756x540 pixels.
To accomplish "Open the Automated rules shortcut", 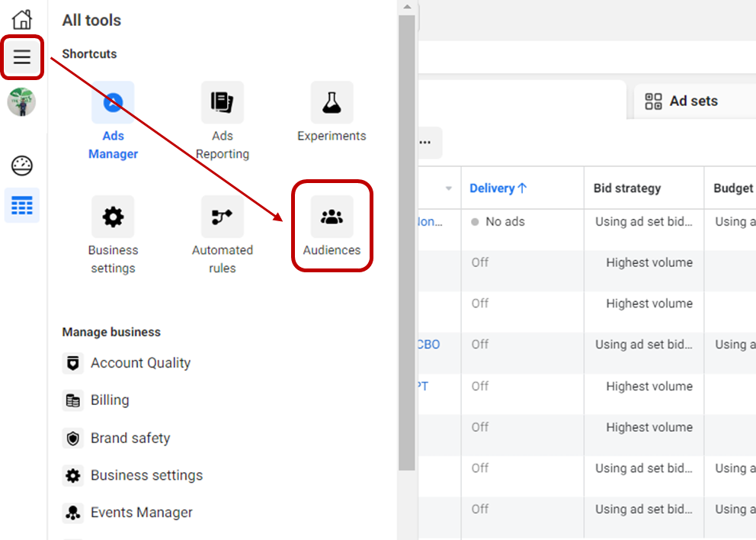I will point(223,235).
